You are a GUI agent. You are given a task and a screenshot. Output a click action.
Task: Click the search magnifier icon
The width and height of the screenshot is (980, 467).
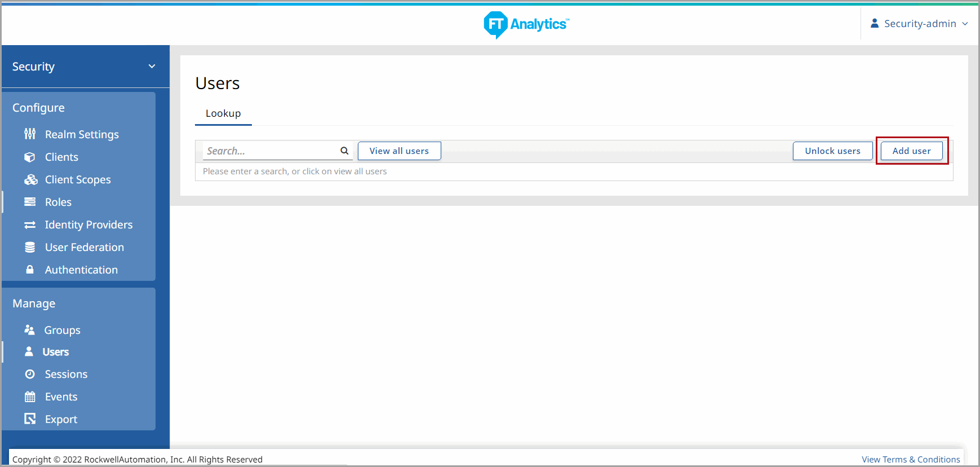click(344, 151)
